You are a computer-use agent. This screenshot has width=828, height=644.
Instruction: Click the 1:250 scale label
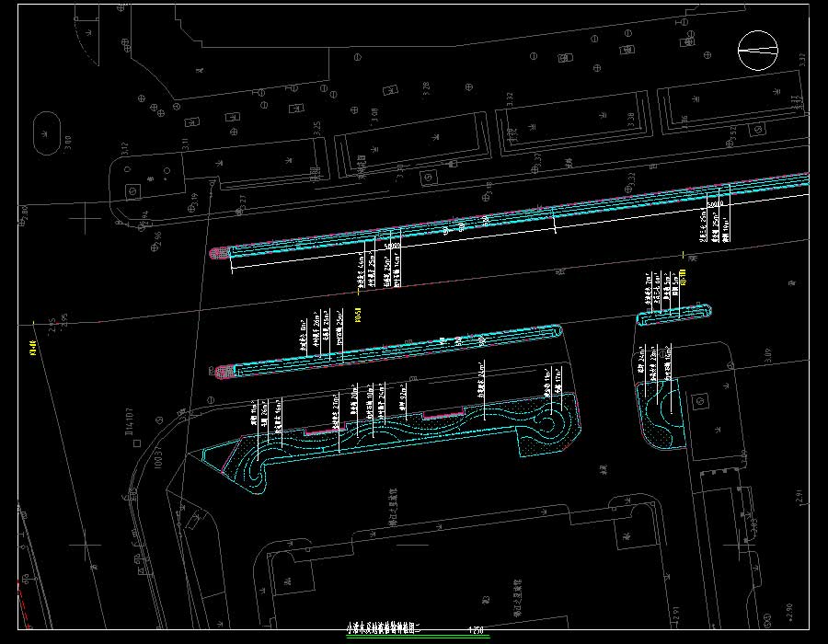[x=476, y=630]
